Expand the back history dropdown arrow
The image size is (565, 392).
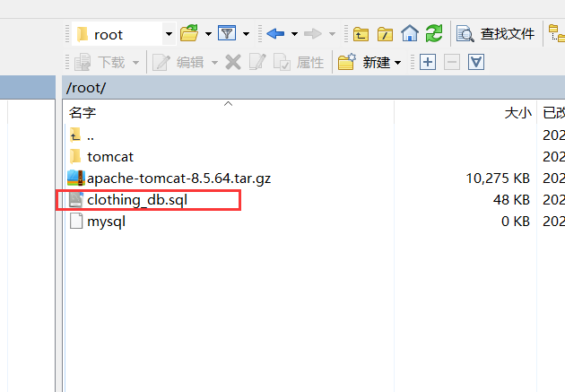[294, 34]
